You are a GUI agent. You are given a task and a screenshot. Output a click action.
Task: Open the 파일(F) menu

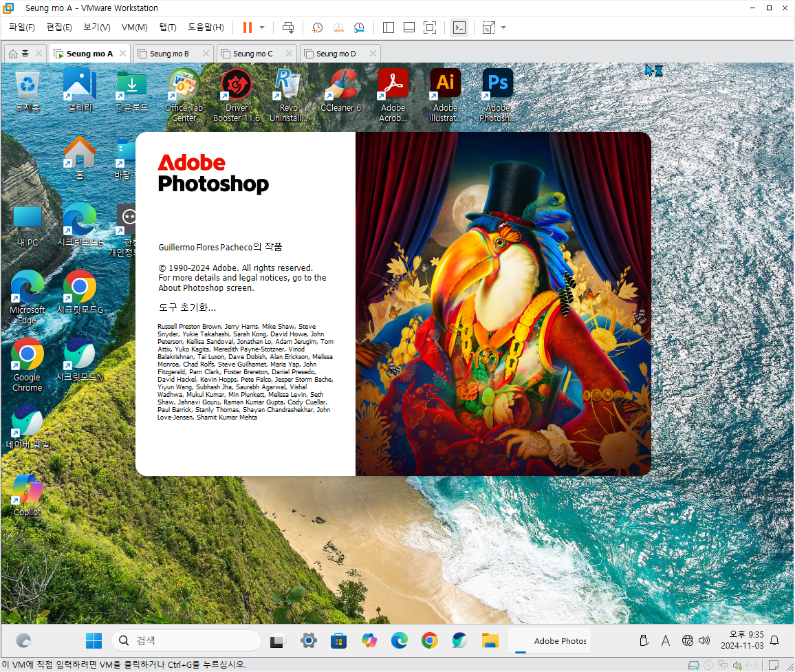22,28
